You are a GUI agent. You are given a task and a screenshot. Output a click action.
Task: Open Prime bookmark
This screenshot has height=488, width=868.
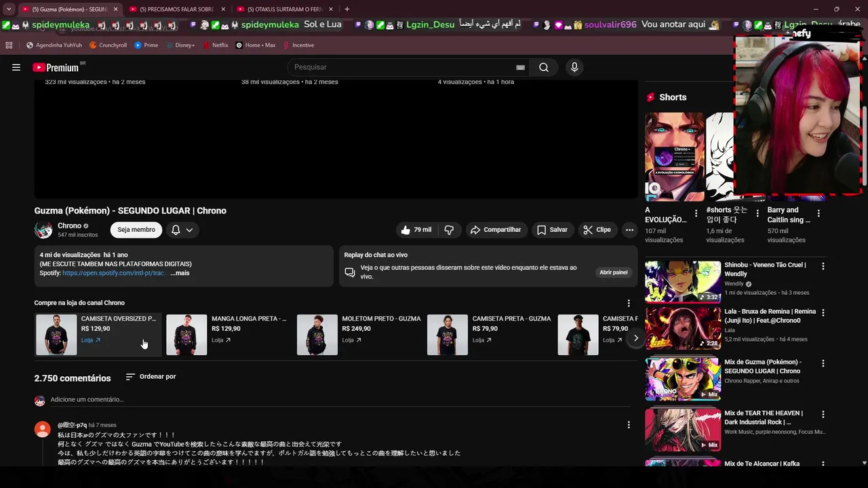pos(146,45)
